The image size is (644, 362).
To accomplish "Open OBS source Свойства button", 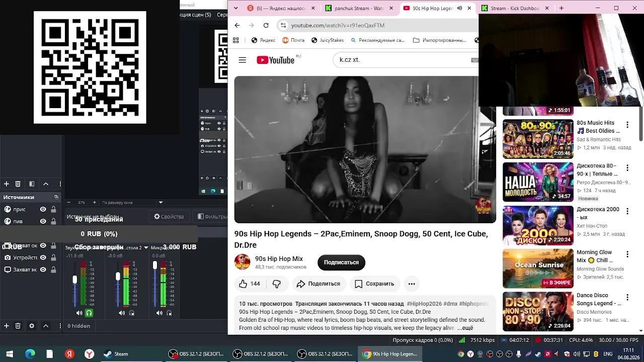I will (169, 217).
